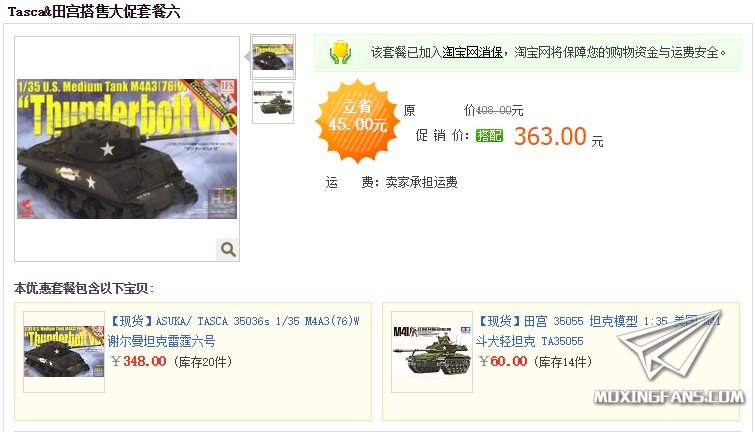The height and width of the screenshot is (432, 755).
Task: Click the ¥60.00 price text
Action: [x=503, y=361]
